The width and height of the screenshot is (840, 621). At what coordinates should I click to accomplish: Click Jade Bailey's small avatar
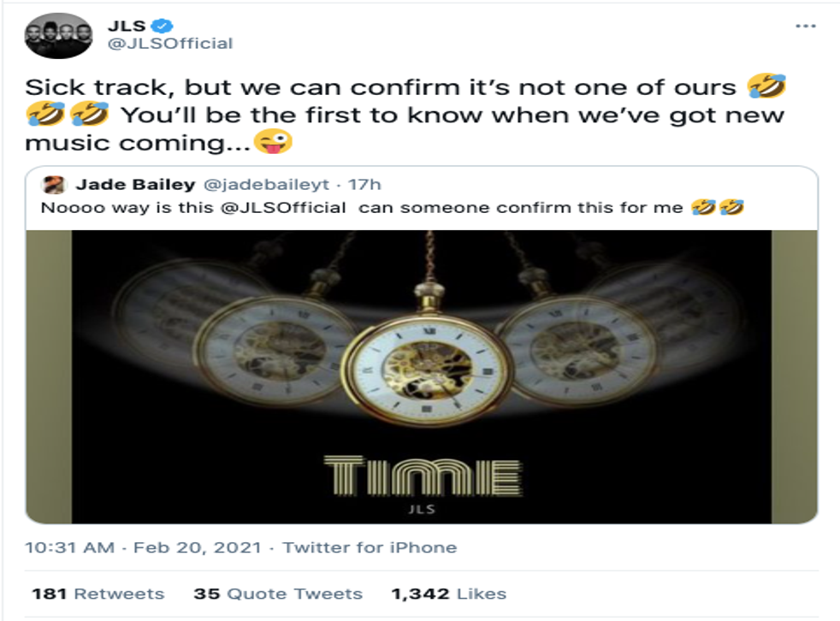click(x=56, y=185)
